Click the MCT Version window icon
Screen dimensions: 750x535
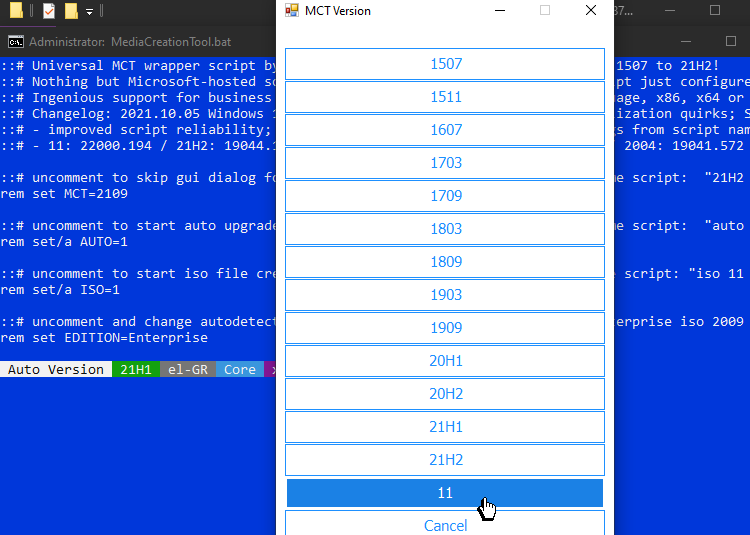292,11
